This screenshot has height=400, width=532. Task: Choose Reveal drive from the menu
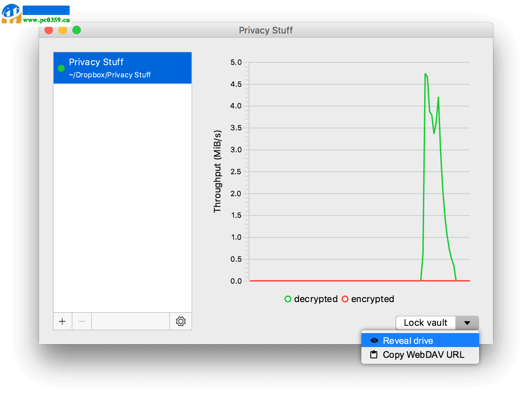click(420, 340)
